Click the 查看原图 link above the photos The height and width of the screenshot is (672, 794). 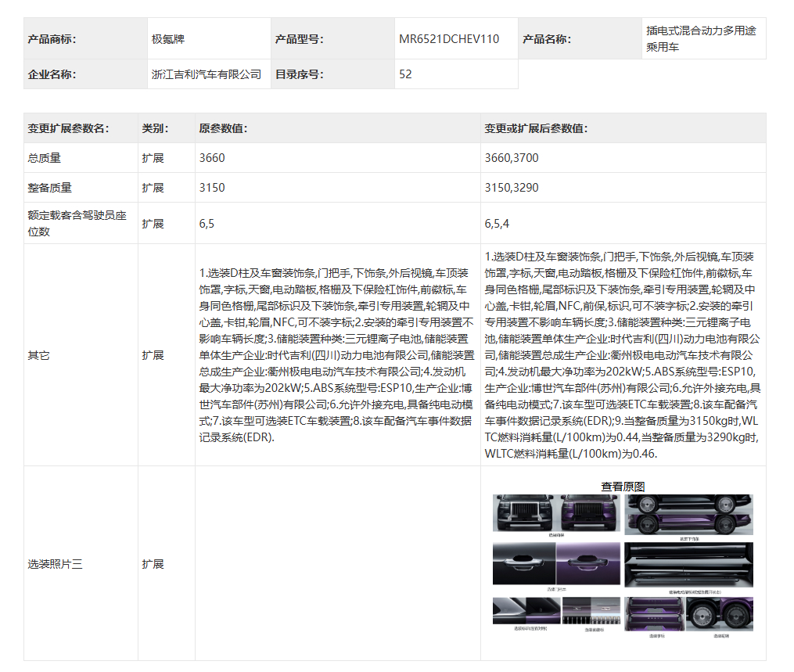(623, 486)
